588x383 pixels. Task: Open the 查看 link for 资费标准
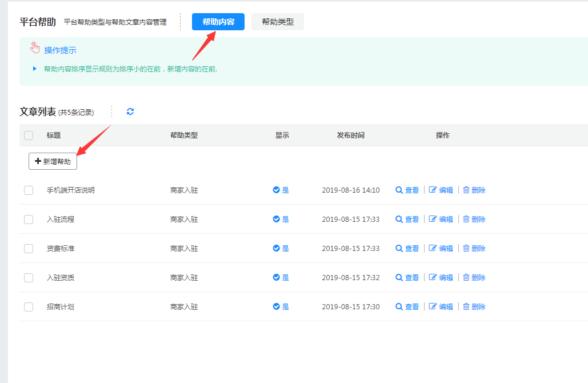(x=411, y=248)
